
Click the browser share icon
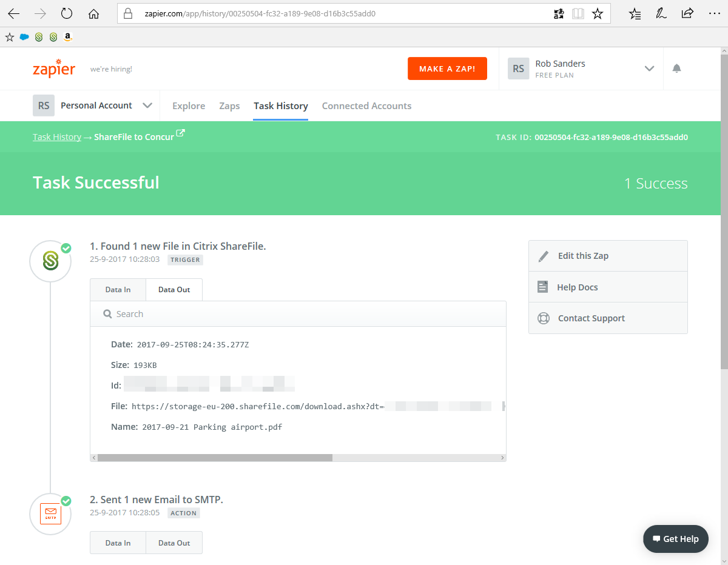687,13
